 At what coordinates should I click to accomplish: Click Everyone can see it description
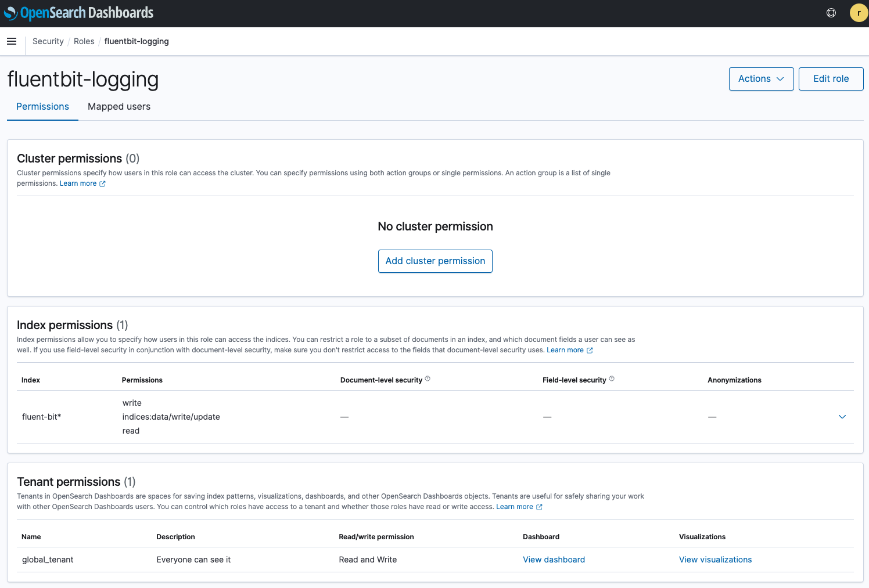193,560
